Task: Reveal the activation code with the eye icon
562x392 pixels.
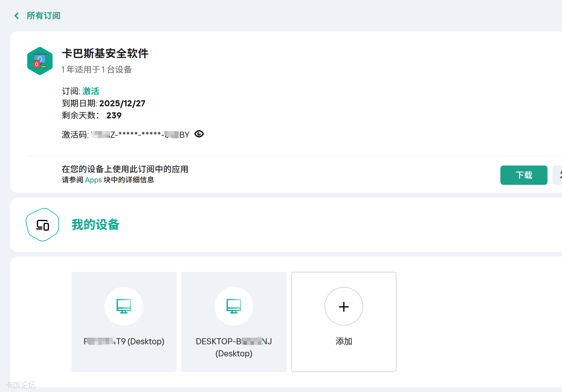Action: [199, 134]
